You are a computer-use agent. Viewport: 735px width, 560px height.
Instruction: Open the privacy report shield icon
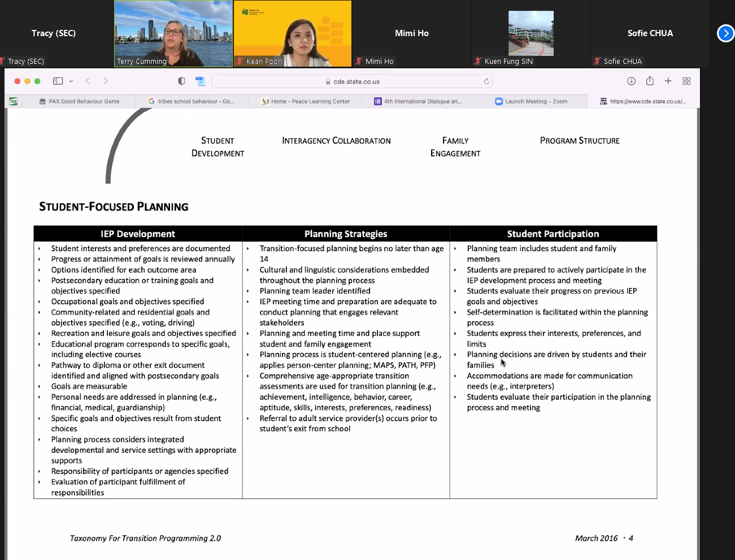point(181,81)
